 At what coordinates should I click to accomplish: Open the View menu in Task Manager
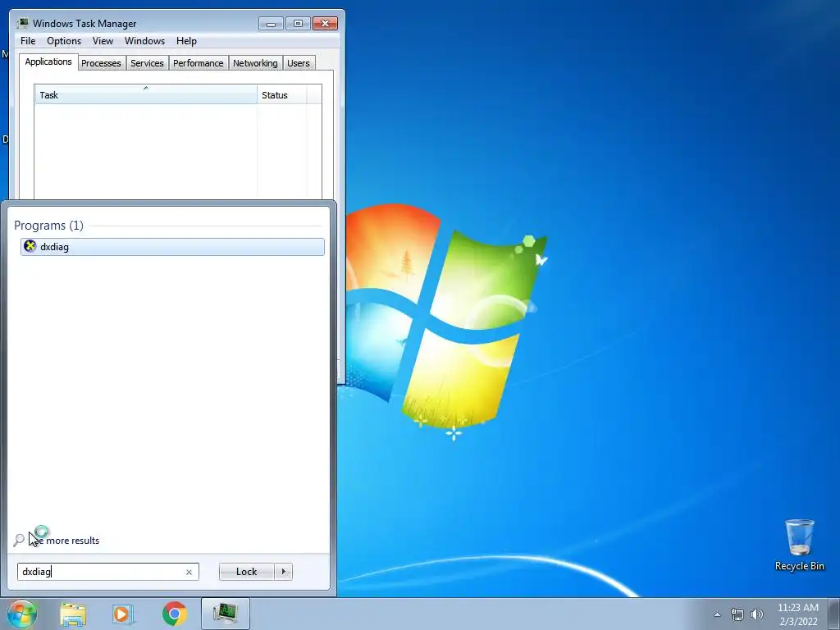click(103, 41)
